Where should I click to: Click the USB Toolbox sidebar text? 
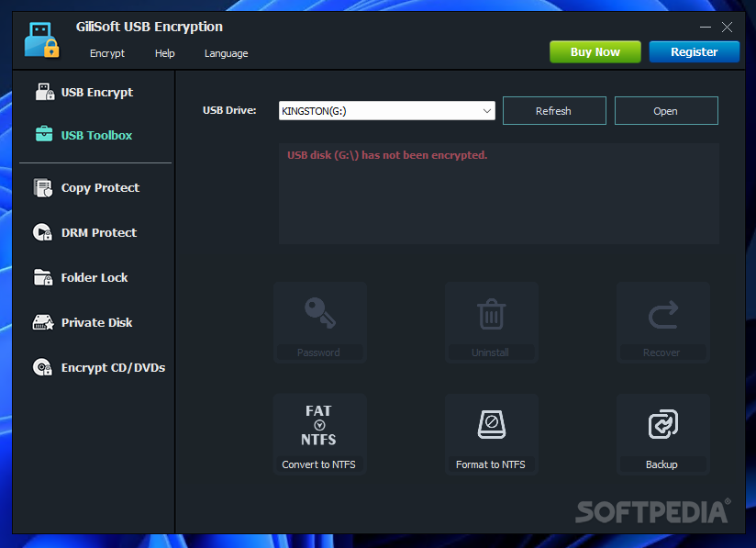(x=96, y=135)
